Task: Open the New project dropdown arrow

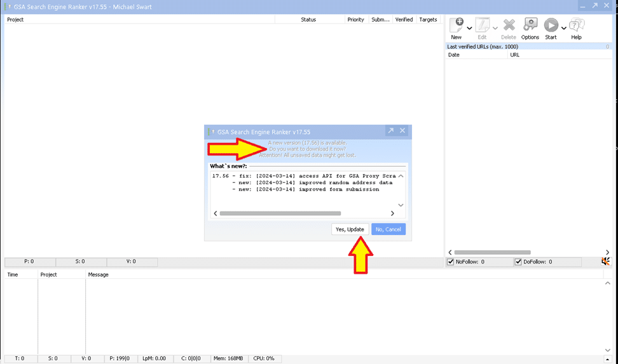Action: pos(469,29)
